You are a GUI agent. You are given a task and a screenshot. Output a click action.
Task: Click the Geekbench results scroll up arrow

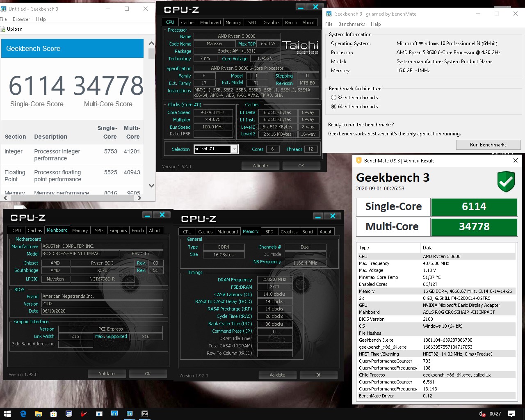[151, 43]
